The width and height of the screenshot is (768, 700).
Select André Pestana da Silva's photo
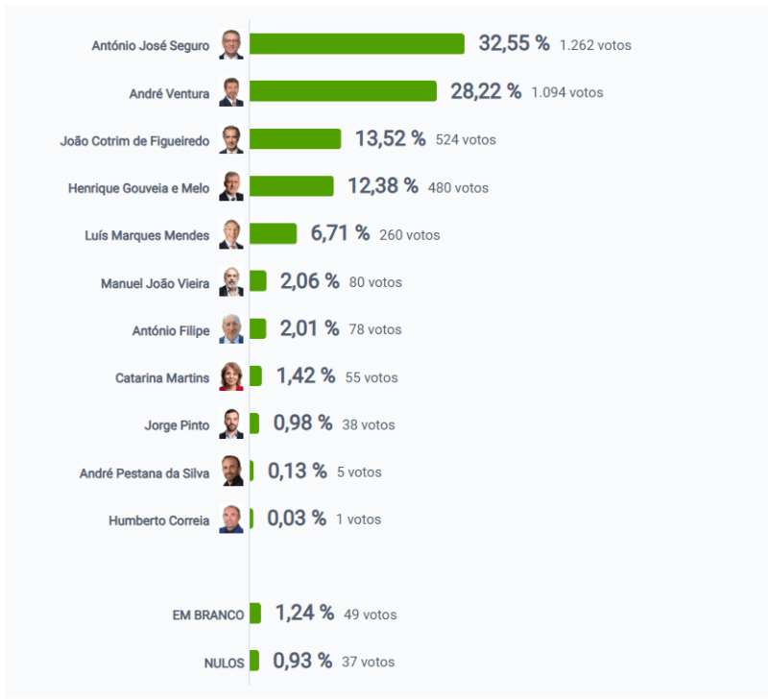click(231, 471)
